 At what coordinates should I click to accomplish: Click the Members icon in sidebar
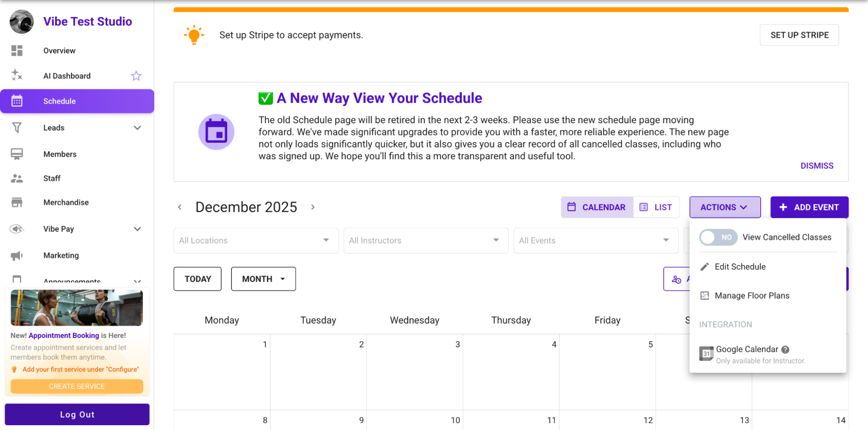click(17, 154)
